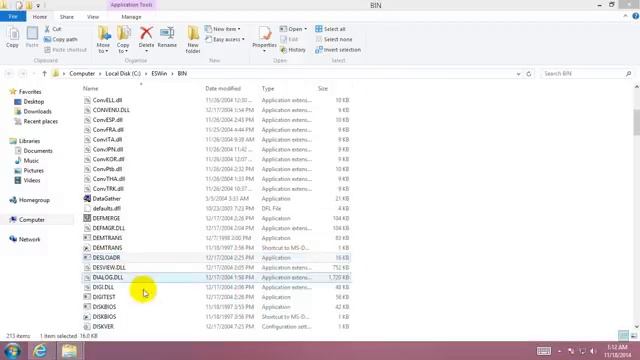Open the explorer Help question mark icon

coord(635,16)
